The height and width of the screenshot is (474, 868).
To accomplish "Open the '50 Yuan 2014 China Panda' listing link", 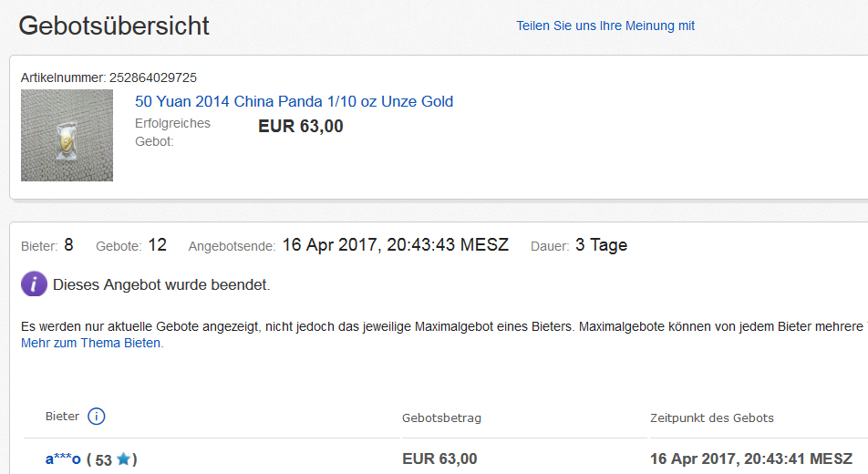I will [x=294, y=101].
